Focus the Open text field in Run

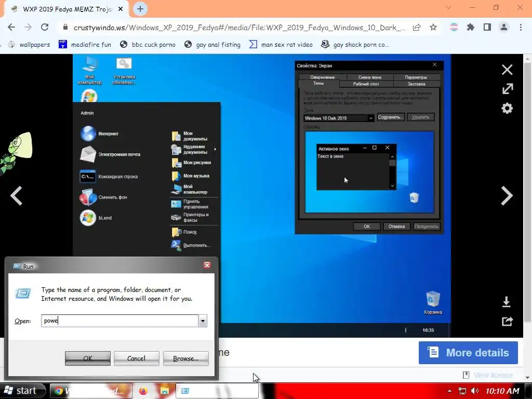[119, 321]
